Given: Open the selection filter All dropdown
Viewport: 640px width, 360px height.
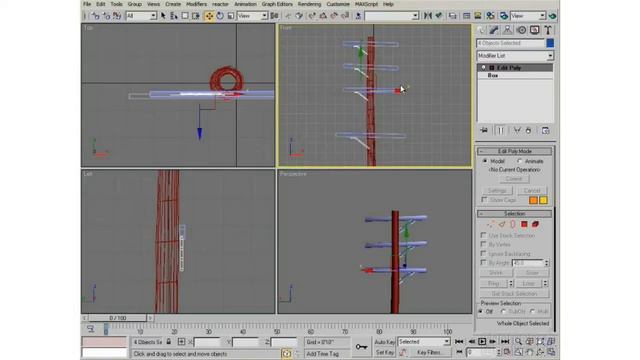Looking at the screenshot, I should coord(141,16).
